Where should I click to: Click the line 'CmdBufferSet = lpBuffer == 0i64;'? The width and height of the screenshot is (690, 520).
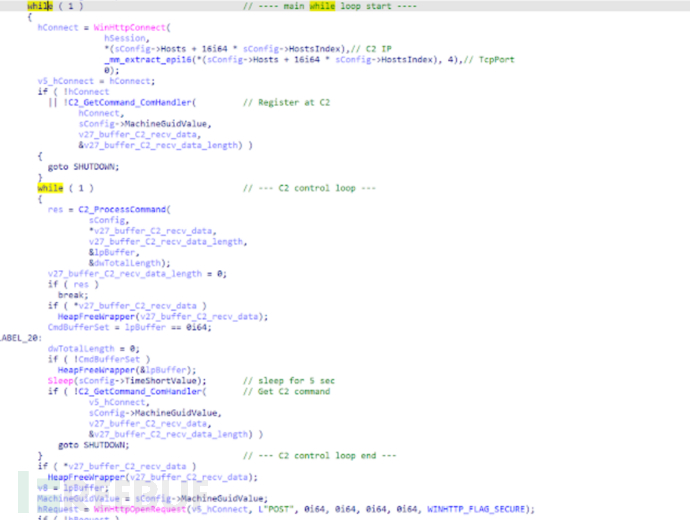click(x=130, y=327)
